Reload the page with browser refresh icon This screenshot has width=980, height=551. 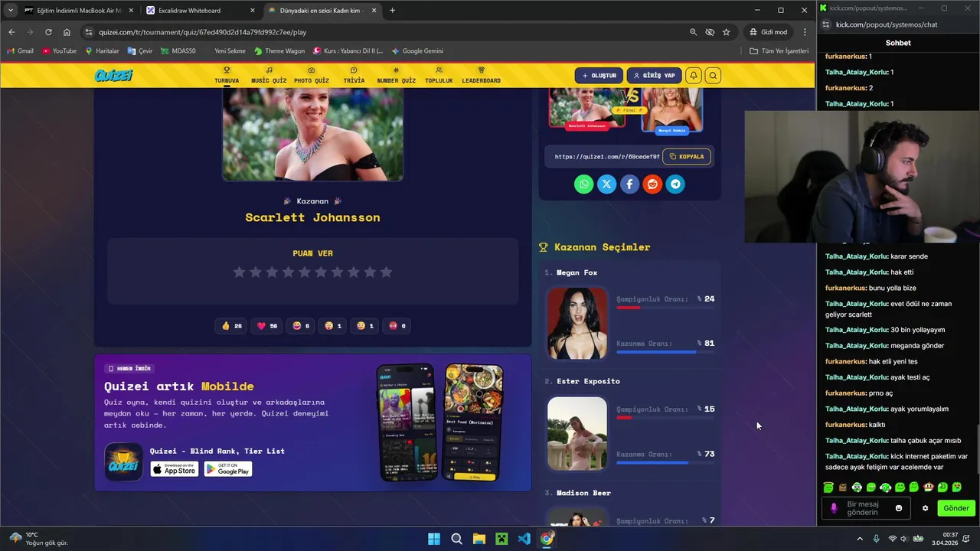(48, 32)
